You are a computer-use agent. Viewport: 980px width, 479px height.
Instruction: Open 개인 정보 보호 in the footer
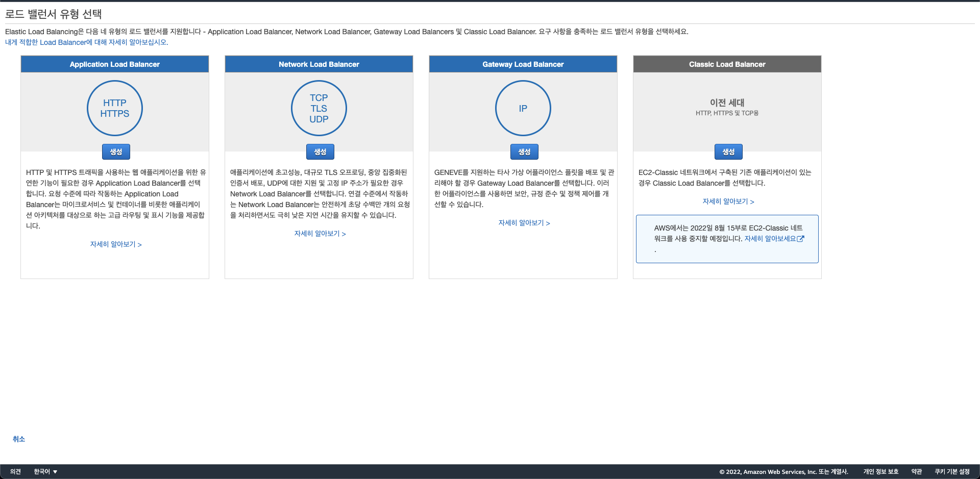(881, 472)
